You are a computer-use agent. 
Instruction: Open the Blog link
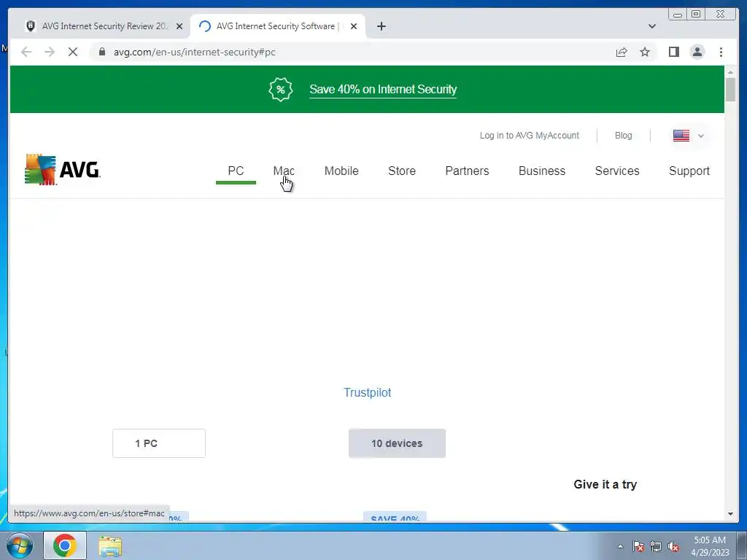click(x=623, y=136)
